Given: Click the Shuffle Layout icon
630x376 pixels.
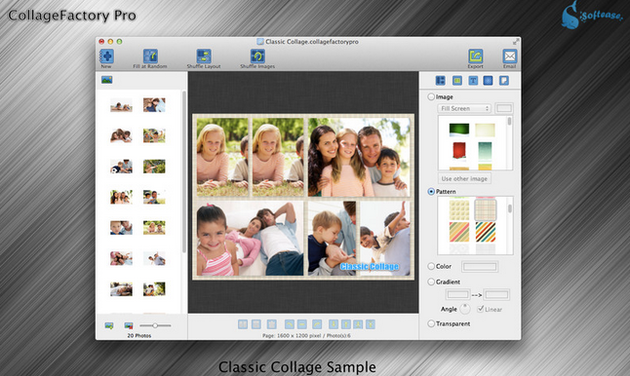Looking at the screenshot, I should (x=204, y=56).
